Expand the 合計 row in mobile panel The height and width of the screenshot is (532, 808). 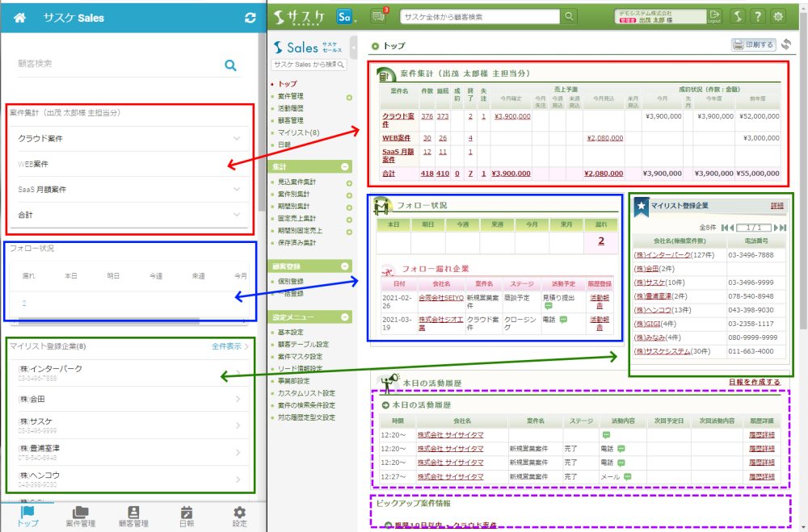(x=236, y=215)
